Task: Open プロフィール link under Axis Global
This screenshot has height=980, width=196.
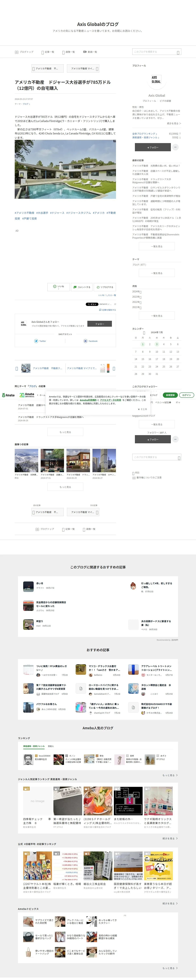Action: [x=149, y=101]
